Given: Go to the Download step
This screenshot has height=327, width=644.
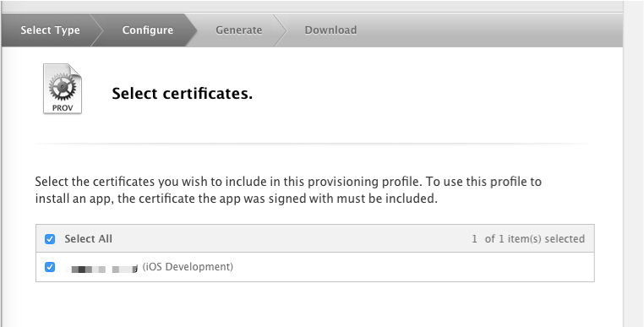Looking at the screenshot, I should (x=330, y=30).
